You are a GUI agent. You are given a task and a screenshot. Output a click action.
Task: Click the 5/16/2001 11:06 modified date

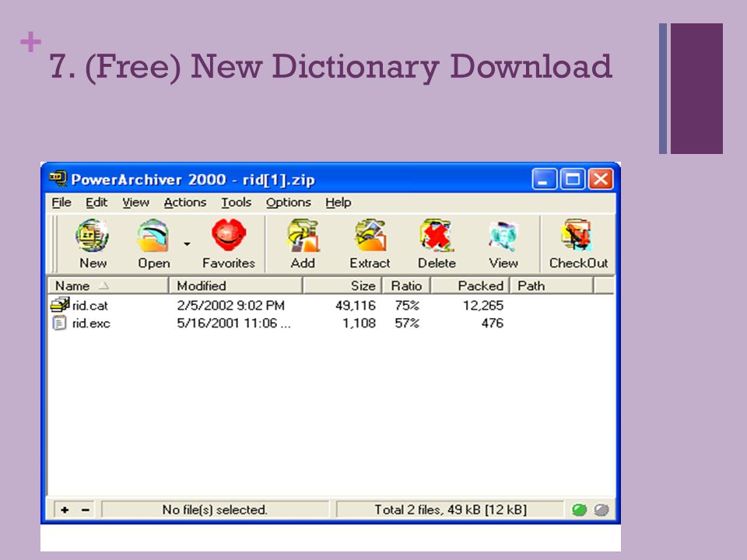tap(233, 324)
